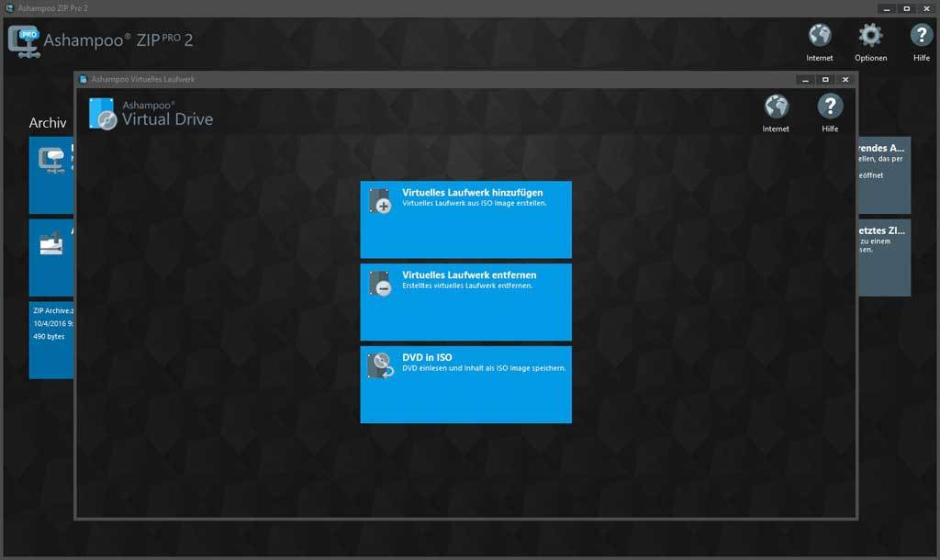Screen dimensions: 940x560
Task: Maximize the Ashampoo ZIP Pro 2 window
Action: [x=906, y=9]
